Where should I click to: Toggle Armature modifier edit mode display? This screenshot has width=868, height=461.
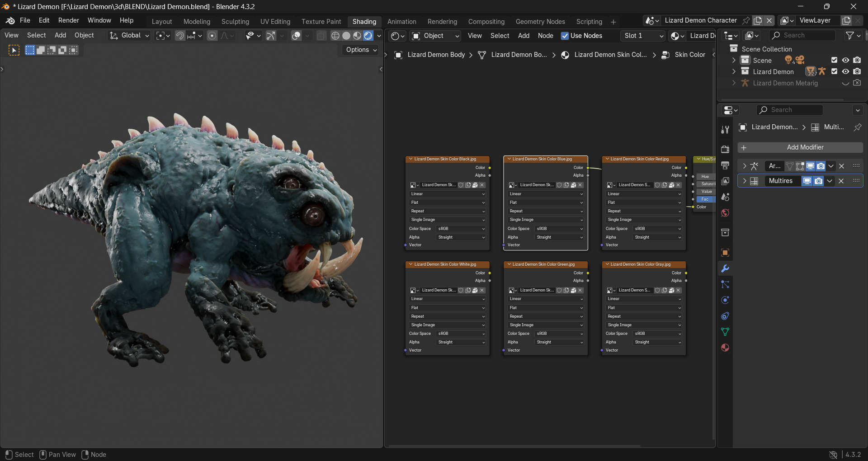click(800, 166)
